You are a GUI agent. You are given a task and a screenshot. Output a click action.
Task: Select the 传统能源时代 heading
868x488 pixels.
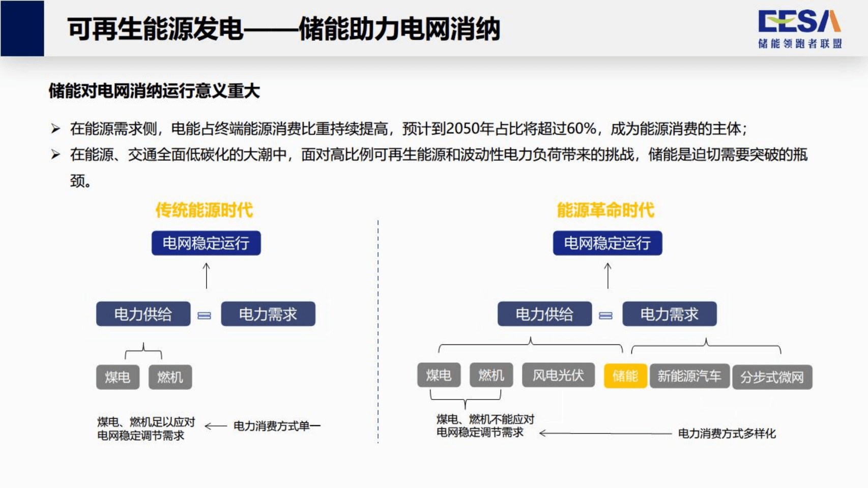(x=206, y=209)
